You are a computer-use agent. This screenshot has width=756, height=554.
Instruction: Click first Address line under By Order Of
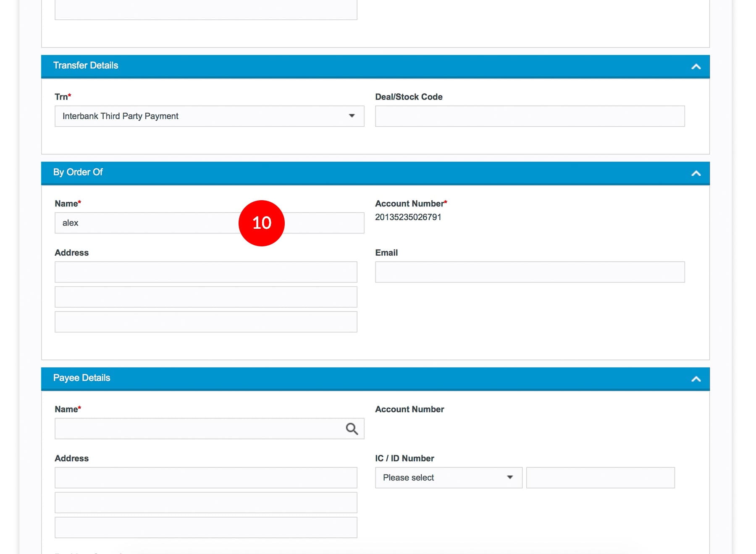206,272
